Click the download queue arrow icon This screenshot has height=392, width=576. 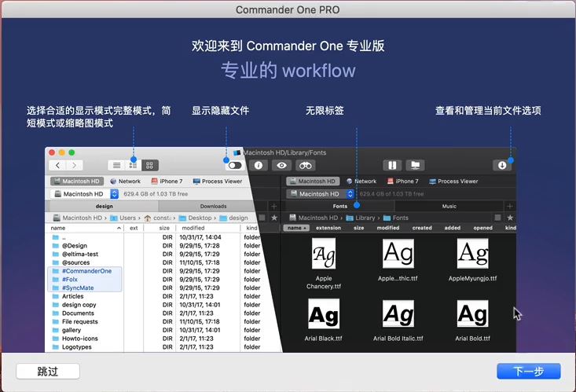pyautogui.click(x=502, y=165)
